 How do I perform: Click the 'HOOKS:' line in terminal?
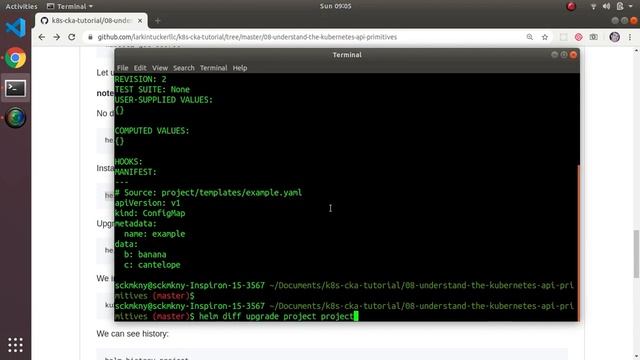129,162
